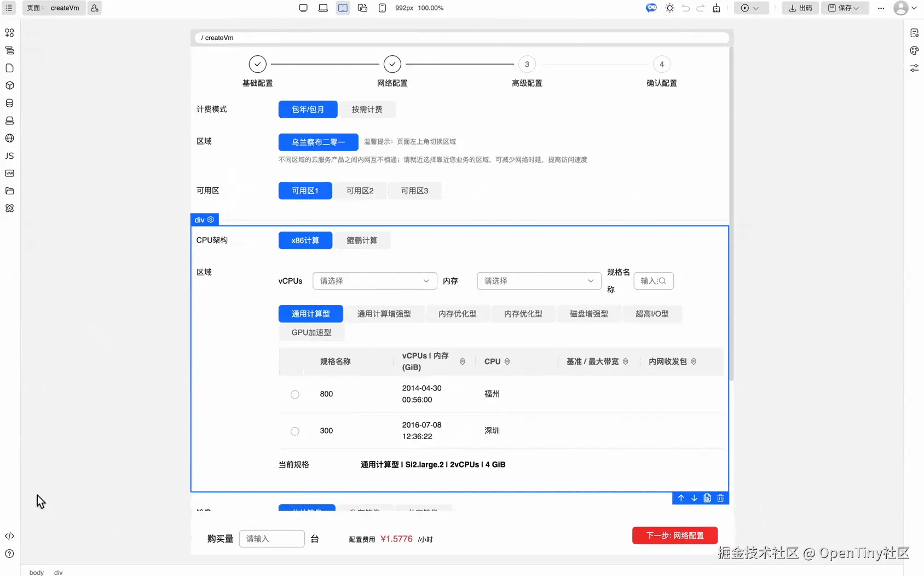Toggle theme with the sun icon
The width and height of the screenshot is (924, 576).
669,8
